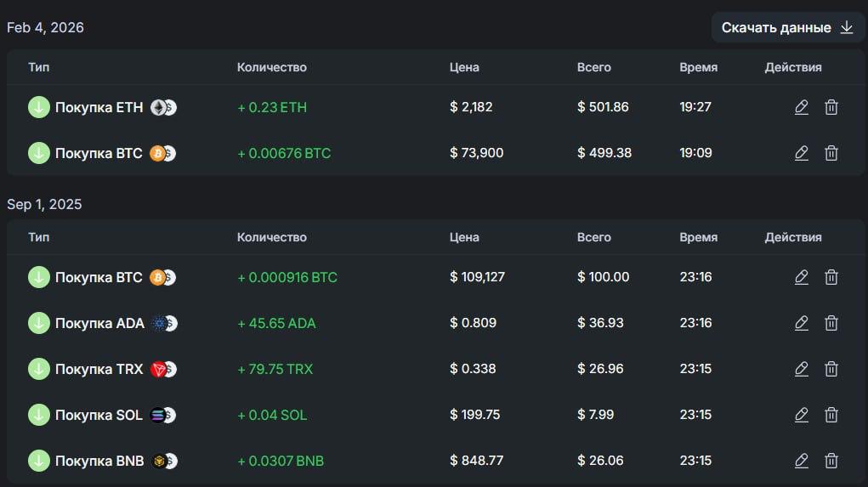The width and height of the screenshot is (868, 487).
Task: Click the Покупка TRX label
Action: (98, 369)
